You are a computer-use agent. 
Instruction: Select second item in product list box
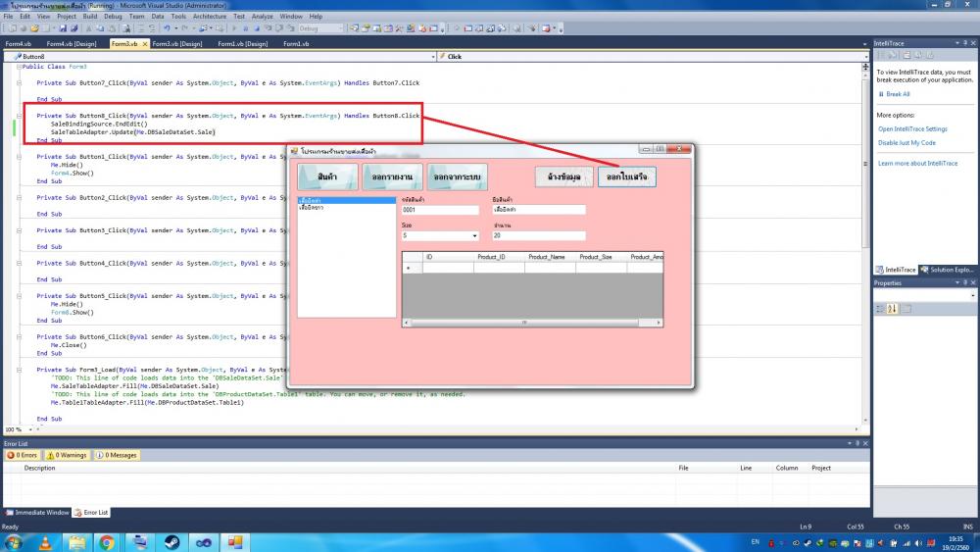coord(347,208)
